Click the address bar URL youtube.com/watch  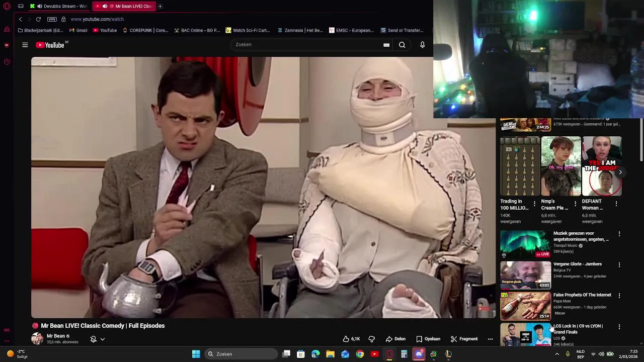coord(97,19)
